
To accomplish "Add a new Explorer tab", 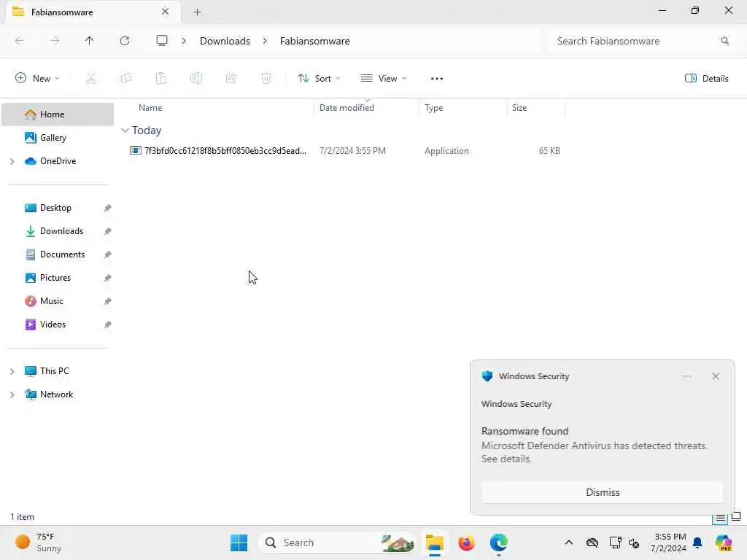I will pos(197,12).
